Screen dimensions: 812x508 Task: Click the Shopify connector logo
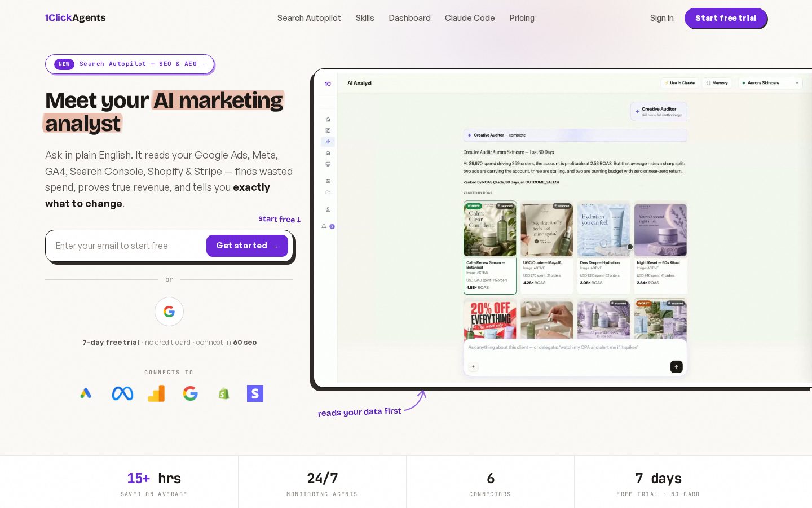point(224,393)
